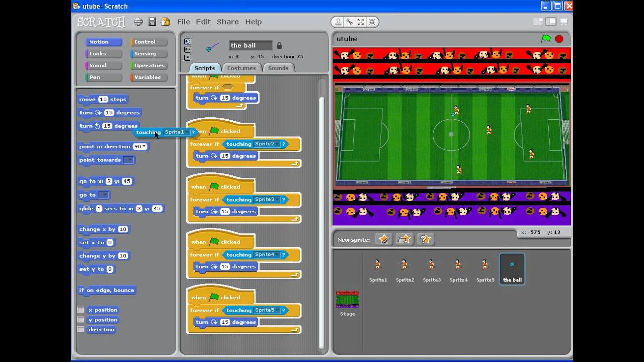Image resolution: width=644 pixels, height=362 pixels.
Task: Select Sprite5 thumbnail in sprite list
Action: tap(485, 269)
